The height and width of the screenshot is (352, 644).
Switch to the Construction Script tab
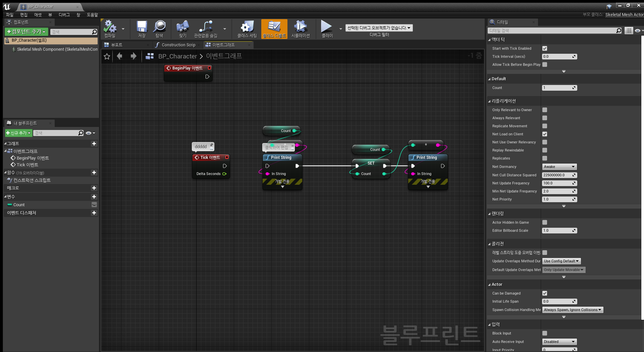(x=178, y=45)
